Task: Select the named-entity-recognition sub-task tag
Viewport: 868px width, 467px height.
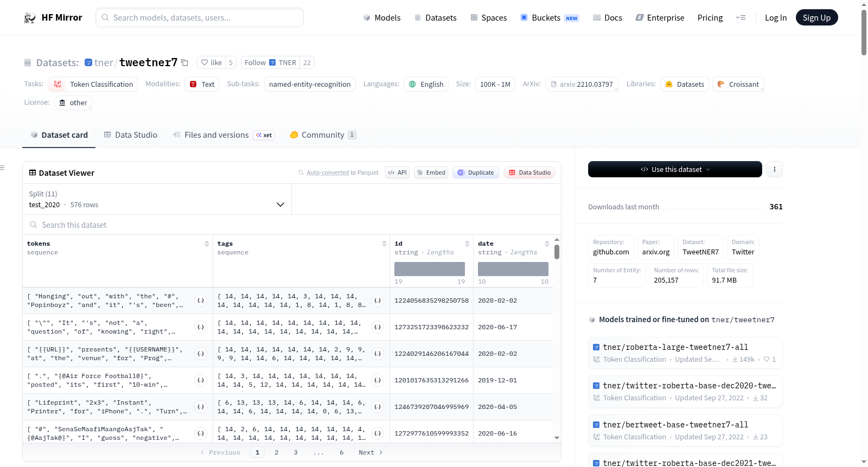Action: click(310, 84)
